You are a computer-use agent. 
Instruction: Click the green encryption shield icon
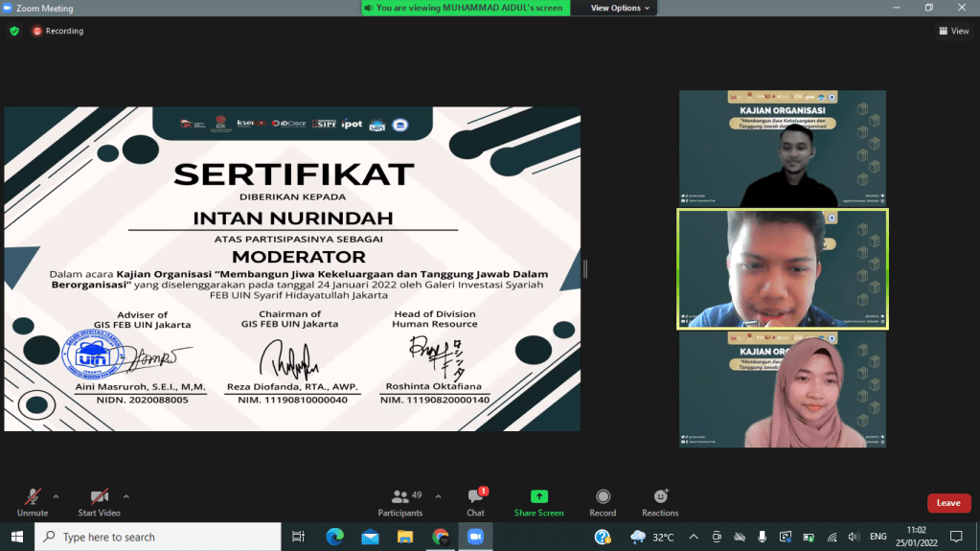pos(14,31)
